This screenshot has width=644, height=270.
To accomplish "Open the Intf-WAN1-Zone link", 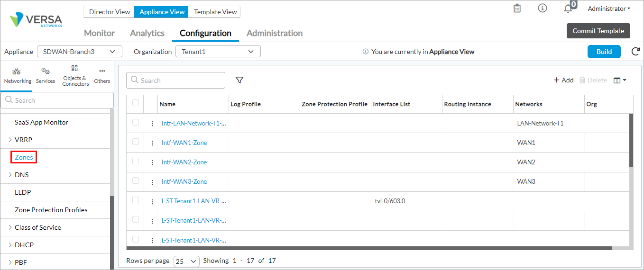I will (184, 143).
